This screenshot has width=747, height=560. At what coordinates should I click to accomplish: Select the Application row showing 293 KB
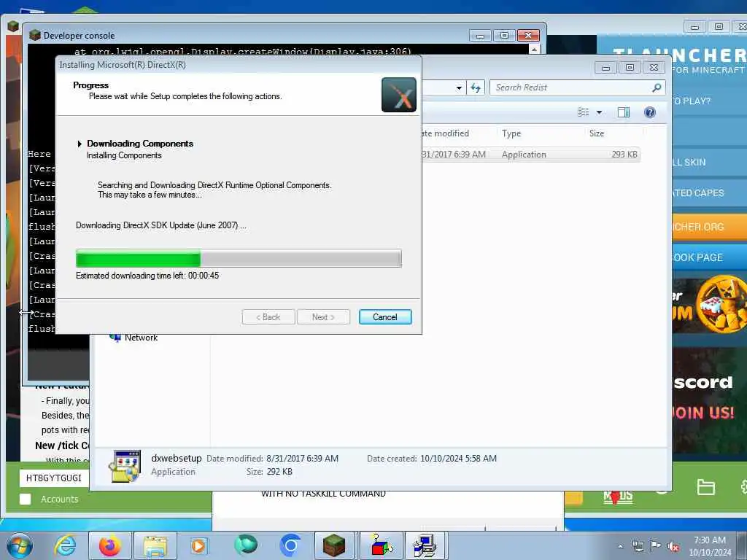530,155
